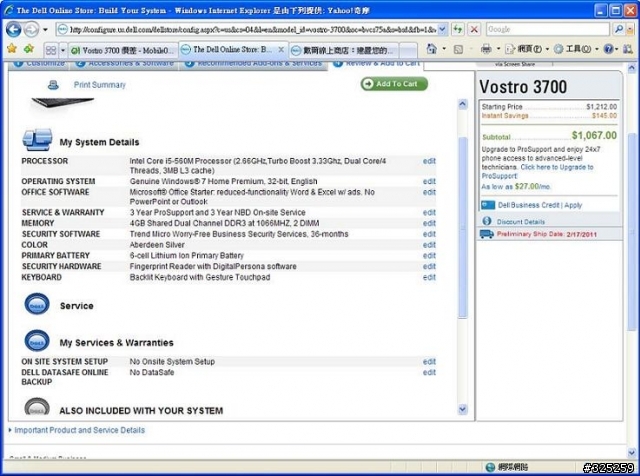The height and width of the screenshot is (476, 640).
Task: Click the Print toolbar icon
Action: pyautogui.click(x=486, y=49)
